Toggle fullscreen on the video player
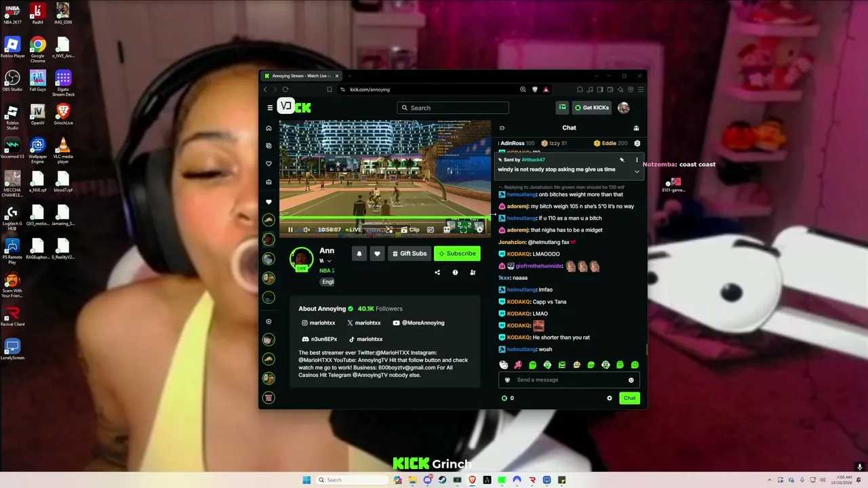The height and width of the screenshot is (488, 868). 464,230
